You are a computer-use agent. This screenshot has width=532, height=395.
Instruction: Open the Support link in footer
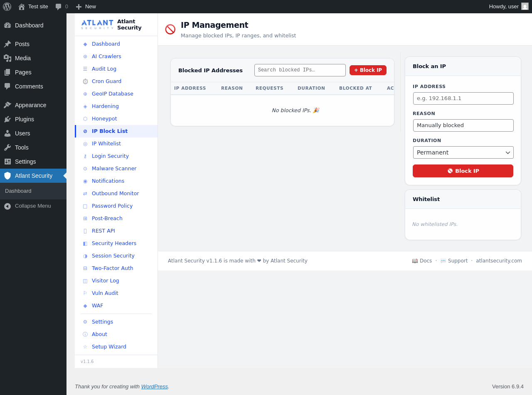click(454, 261)
